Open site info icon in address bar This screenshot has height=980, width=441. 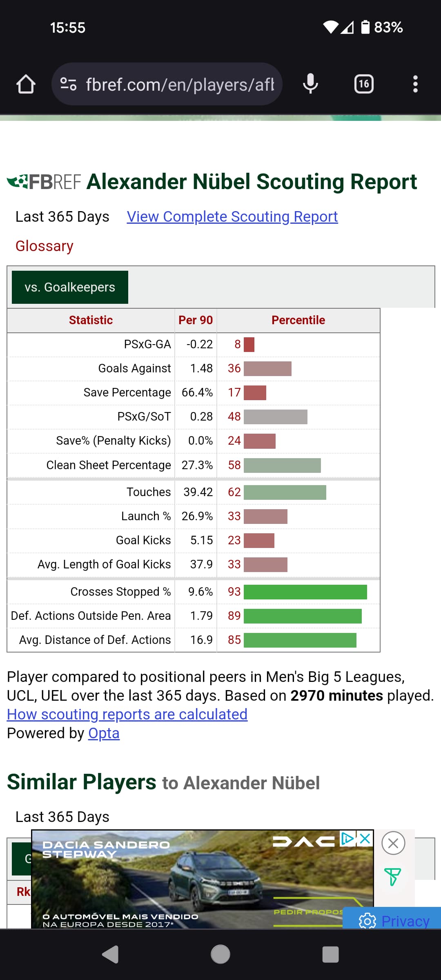[68, 84]
